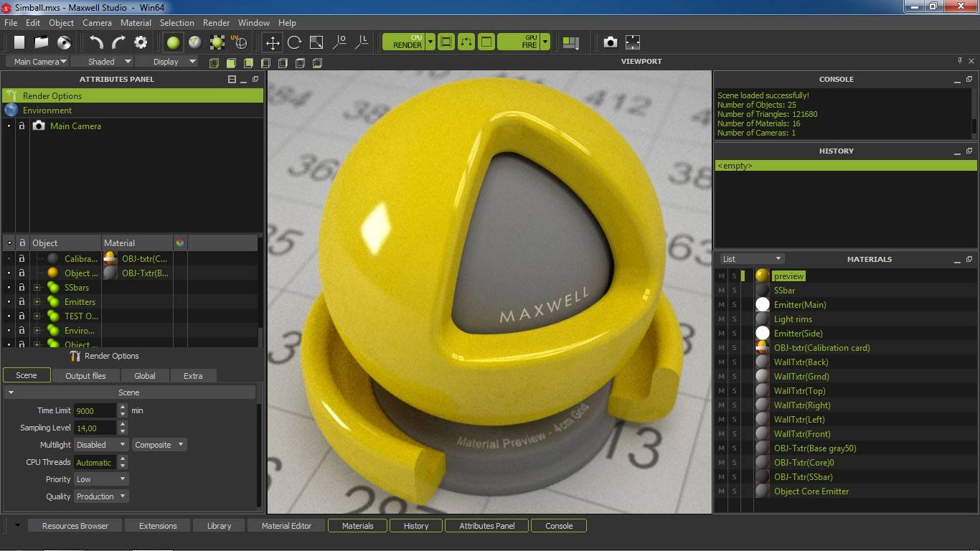Click the Time Limit input field

tap(95, 410)
